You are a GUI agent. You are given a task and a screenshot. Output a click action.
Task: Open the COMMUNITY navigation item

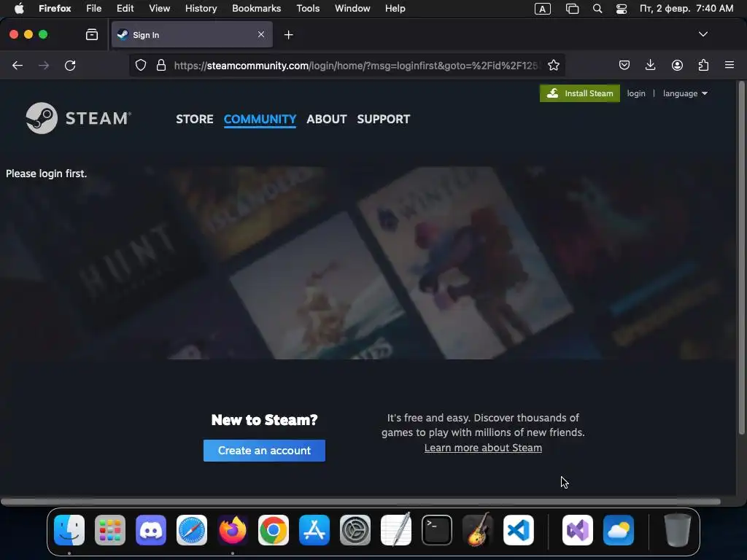(x=260, y=119)
